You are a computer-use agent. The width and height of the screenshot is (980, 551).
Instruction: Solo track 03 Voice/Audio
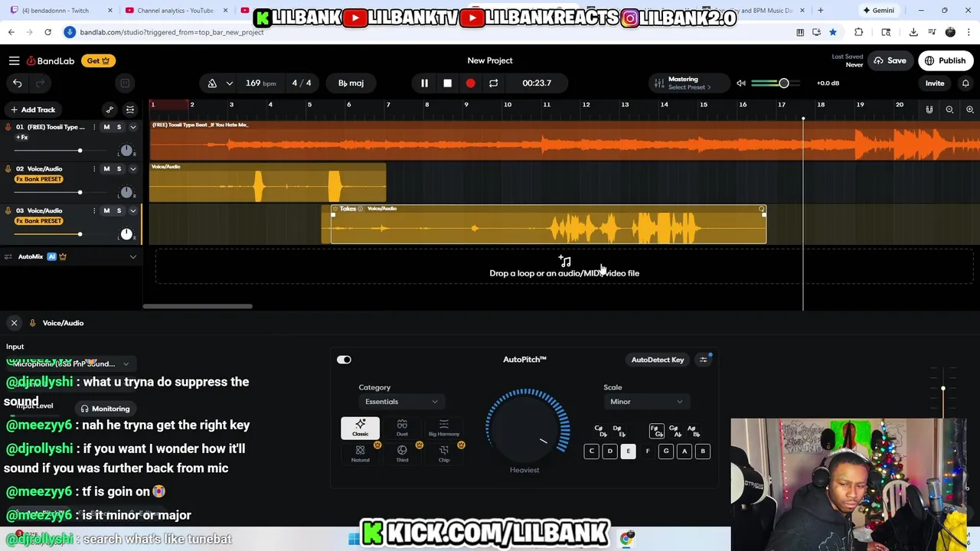click(x=119, y=210)
